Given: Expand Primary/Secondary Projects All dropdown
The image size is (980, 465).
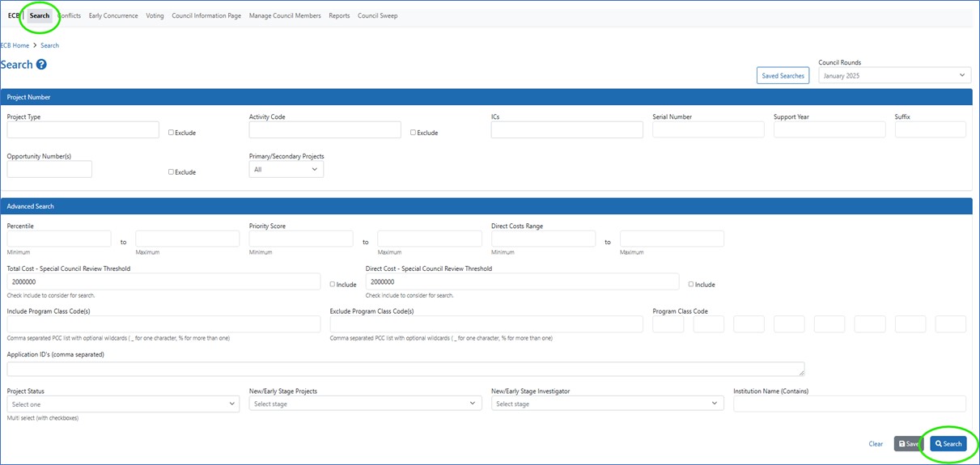Looking at the screenshot, I should click(286, 170).
